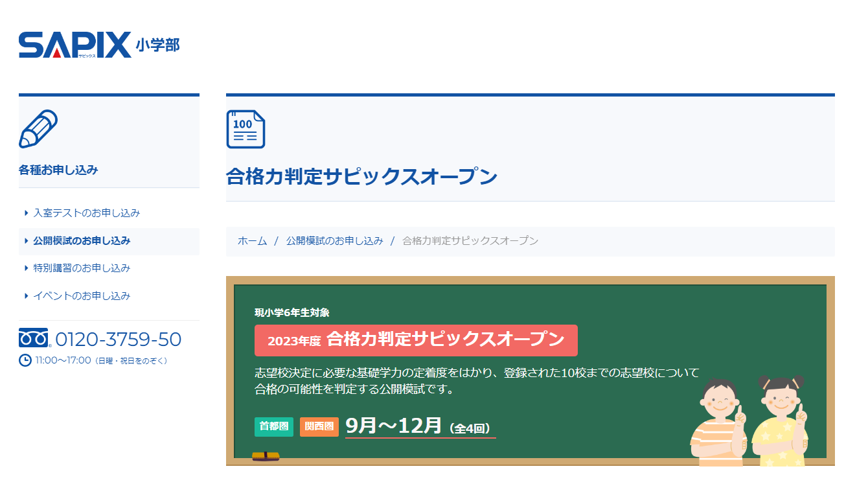Image resolution: width=868 pixels, height=484 pixels.
Task: Click the ホーム breadcrumb link
Action: pos(251,240)
